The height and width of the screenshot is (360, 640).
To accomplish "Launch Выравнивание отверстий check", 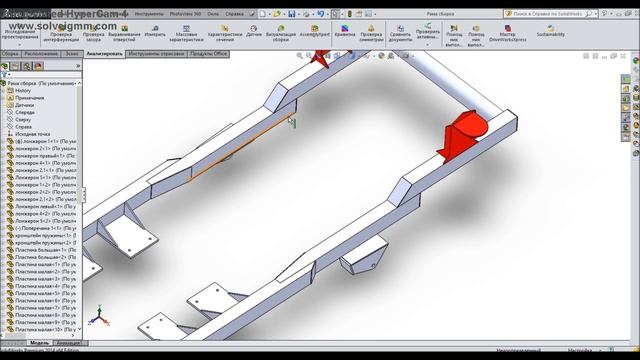I will click(x=124, y=34).
